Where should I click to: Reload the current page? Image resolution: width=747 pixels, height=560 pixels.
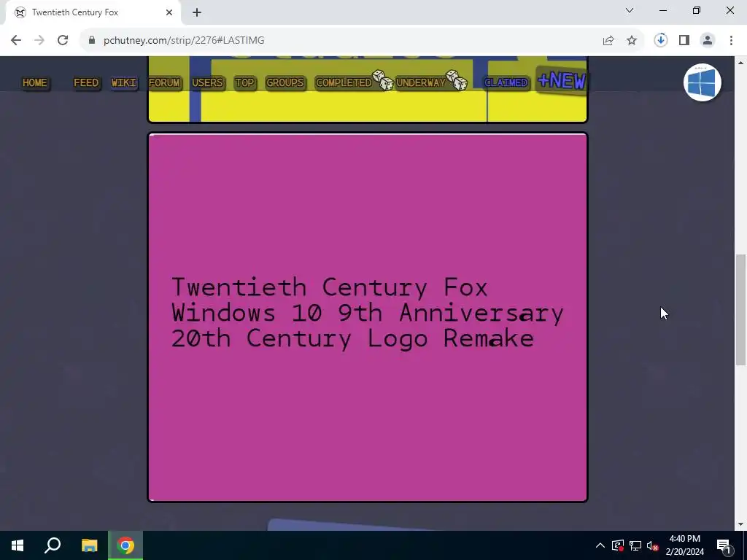(63, 41)
